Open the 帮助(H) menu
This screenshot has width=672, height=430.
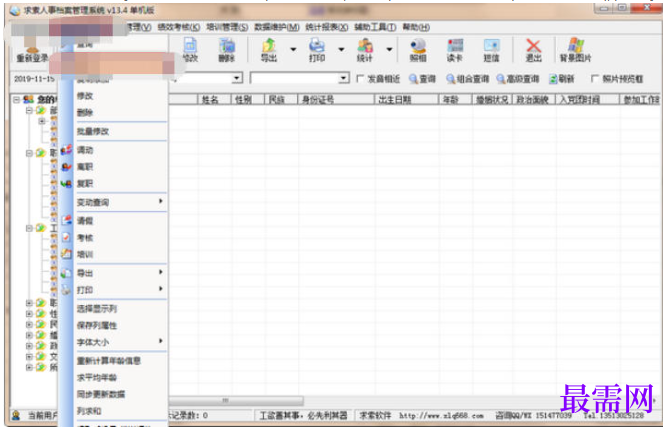[x=416, y=27]
